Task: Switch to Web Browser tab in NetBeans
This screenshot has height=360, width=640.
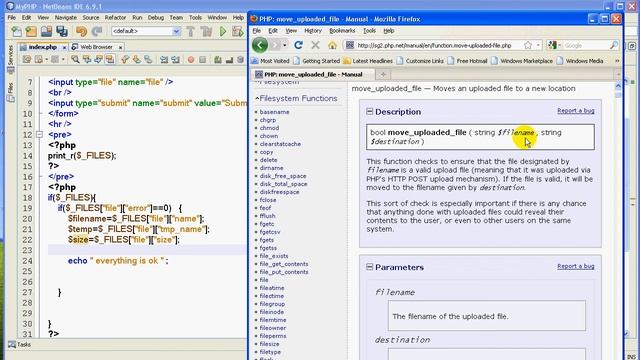Action: point(96,47)
